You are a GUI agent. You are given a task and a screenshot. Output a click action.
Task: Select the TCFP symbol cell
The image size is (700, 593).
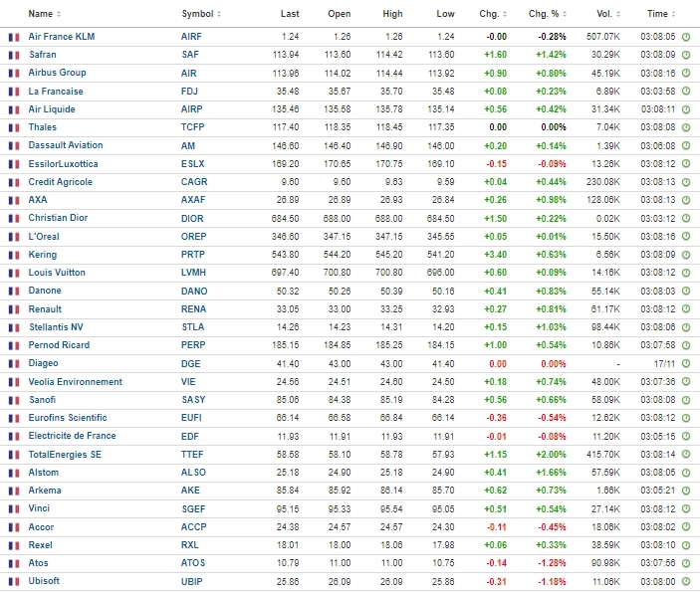[x=193, y=127]
